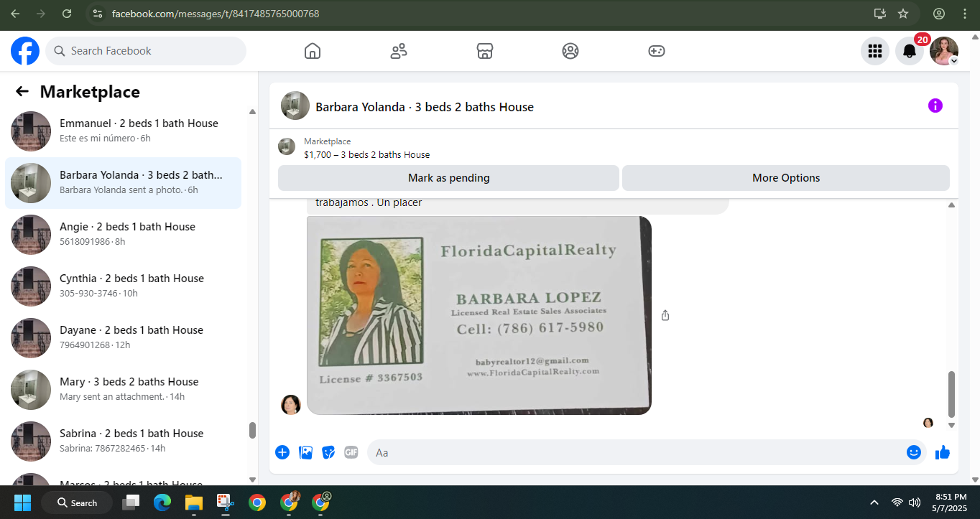Open Angie 2 beds 1 bath conversation
The image size is (980, 519).
click(123, 235)
